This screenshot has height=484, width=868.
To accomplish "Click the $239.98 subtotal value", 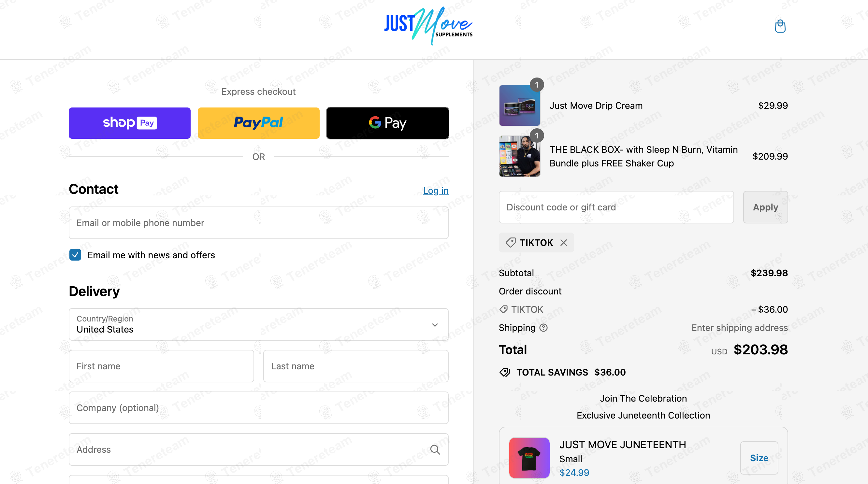I will [x=769, y=273].
